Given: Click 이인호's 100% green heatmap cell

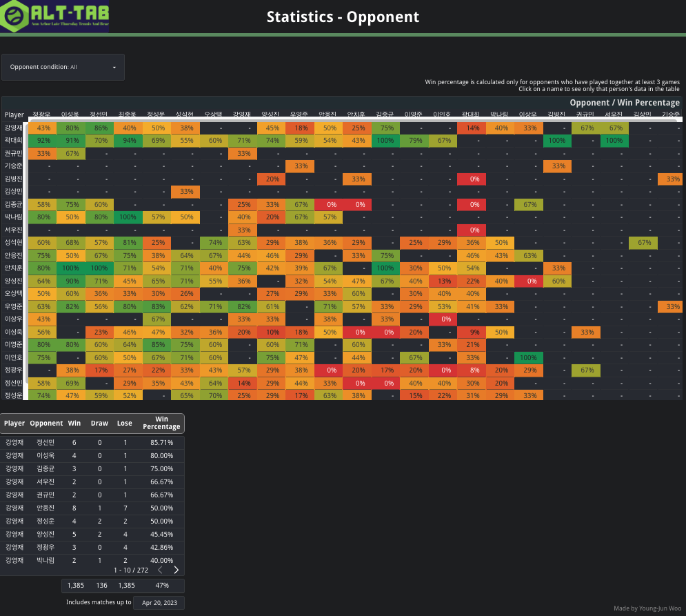Looking at the screenshot, I should point(529,357).
